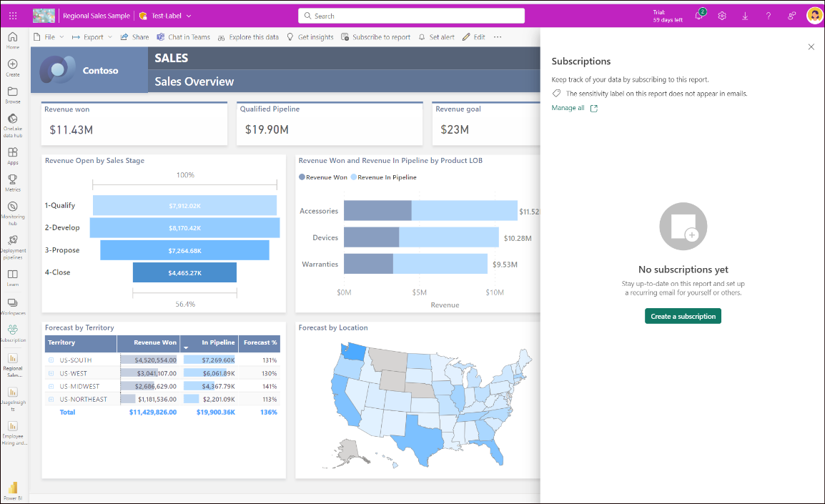Click the Regional Sales Sample thumbnail in the header
Screen dimensions: 825x504
pyautogui.click(x=44, y=16)
